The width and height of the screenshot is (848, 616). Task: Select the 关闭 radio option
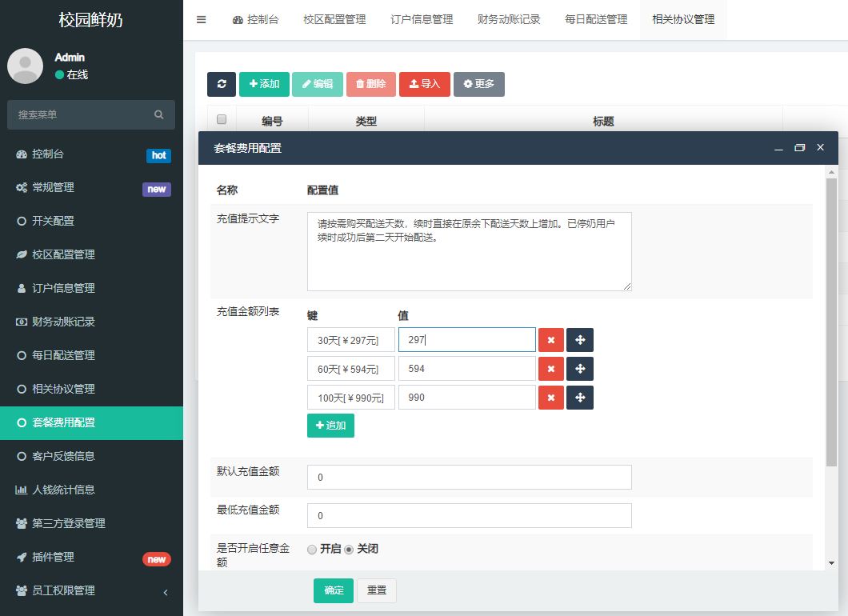point(349,550)
